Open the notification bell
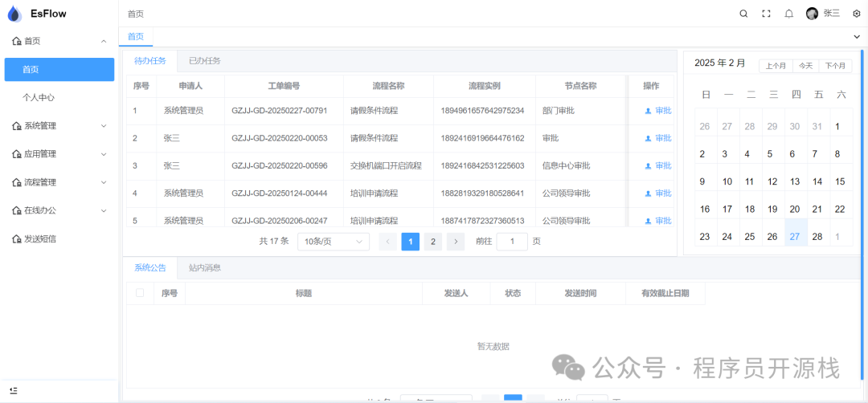Image resolution: width=868 pixels, height=403 pixels. pos(789,14)
